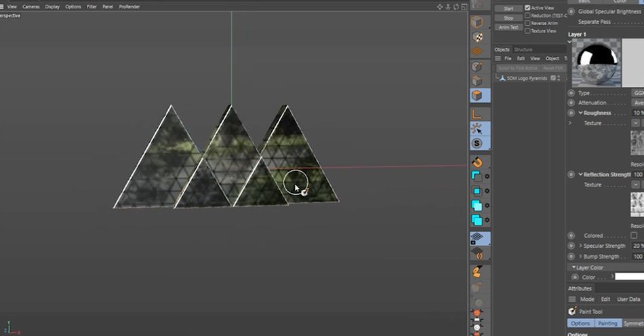Image resolution: width=644 pixels, height=336 pixels.
Task: Collapse the Layer Color group
Action: tap(573, 267)
